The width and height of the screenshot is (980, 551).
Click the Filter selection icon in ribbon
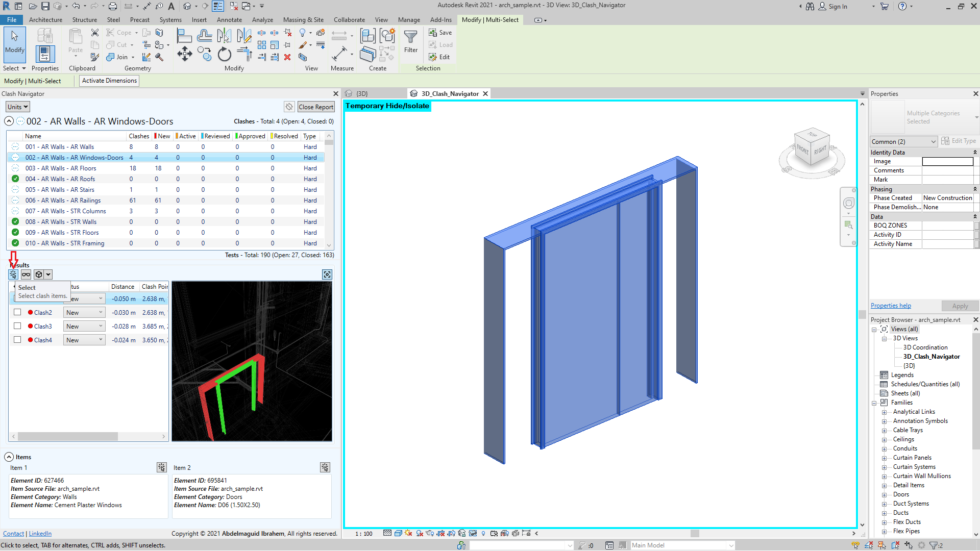[x=410, y=41]
